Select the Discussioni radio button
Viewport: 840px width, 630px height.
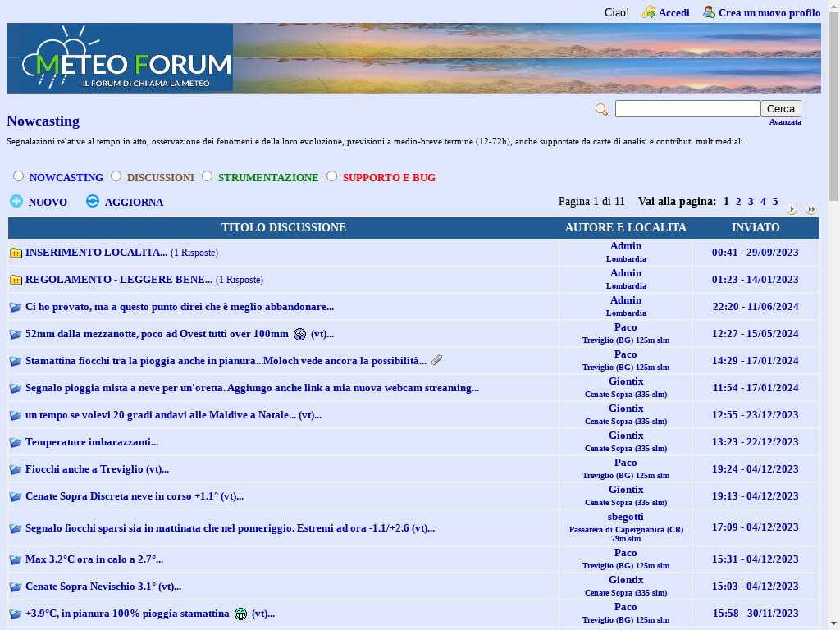click(x=116, y=176)
